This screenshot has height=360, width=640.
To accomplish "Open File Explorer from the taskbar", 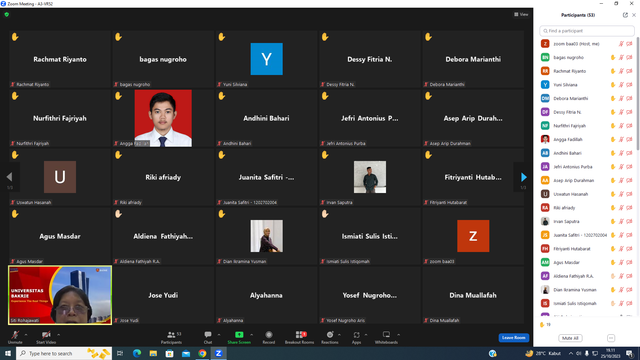I will [153, 353].
